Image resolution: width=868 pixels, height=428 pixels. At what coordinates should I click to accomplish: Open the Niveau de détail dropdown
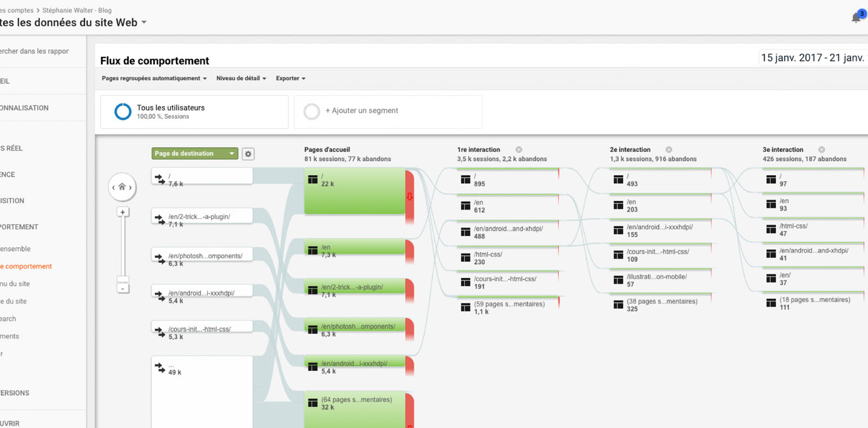click(x=241, y=78)
